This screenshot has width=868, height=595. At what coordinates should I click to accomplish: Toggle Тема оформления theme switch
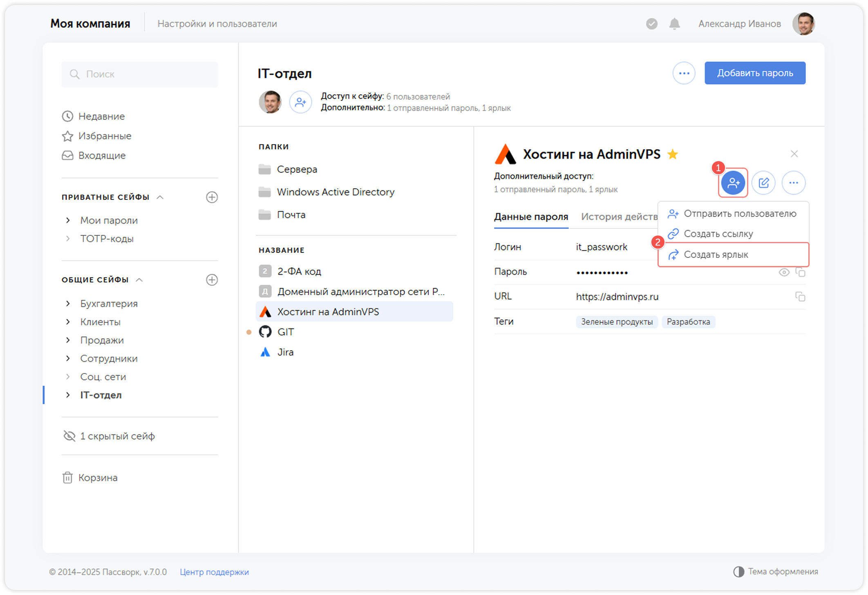(776, 572)
